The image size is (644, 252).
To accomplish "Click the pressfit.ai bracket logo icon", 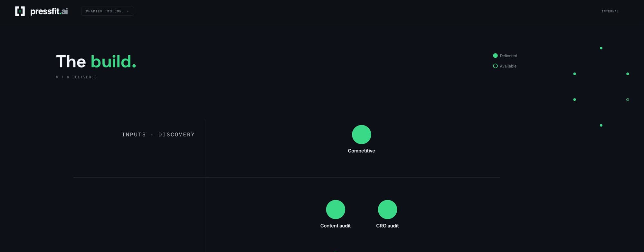I will (x=20, y=11).
